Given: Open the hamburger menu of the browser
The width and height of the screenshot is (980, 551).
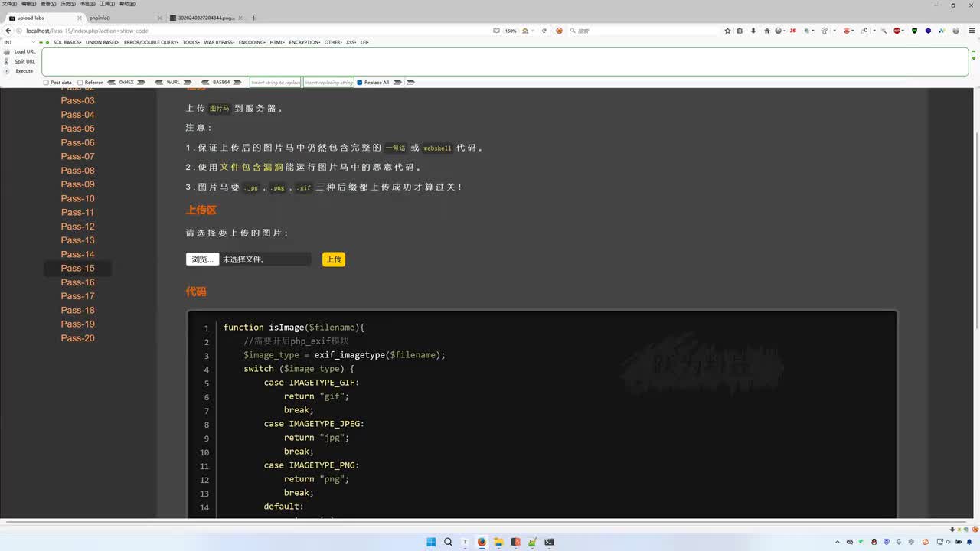Looking at the screenshot, I should (x=970, y=31).
